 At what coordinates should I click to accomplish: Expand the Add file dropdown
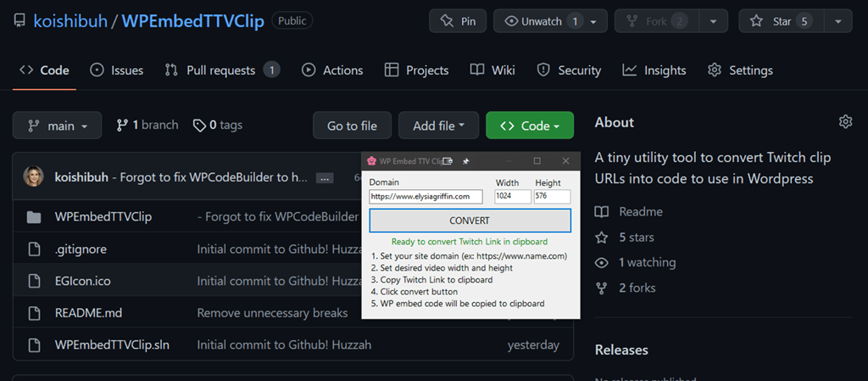point(438,126)
